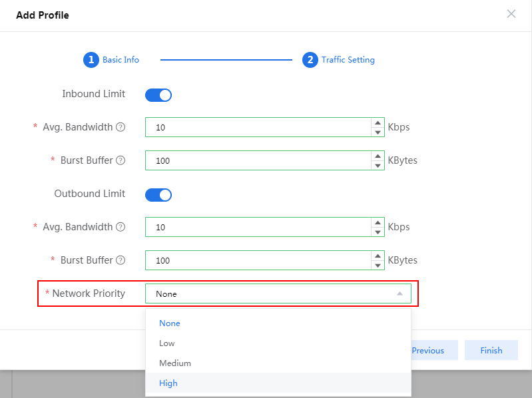The height and width of the screenshot is (398, 532).
Task: Choose Medium from the priority list
Action: pyautogui.click(x=175, y=363)
